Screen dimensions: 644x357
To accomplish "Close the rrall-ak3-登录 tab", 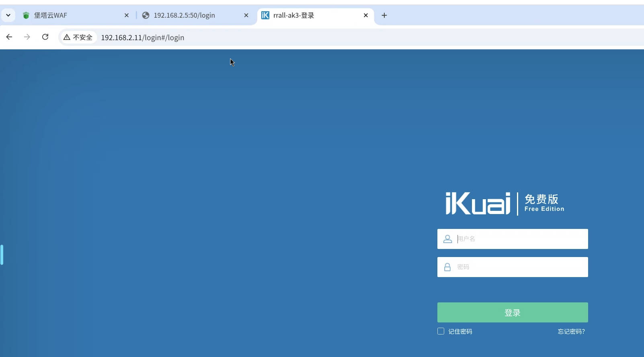I will pyautogui.click(x=366, y=15).
